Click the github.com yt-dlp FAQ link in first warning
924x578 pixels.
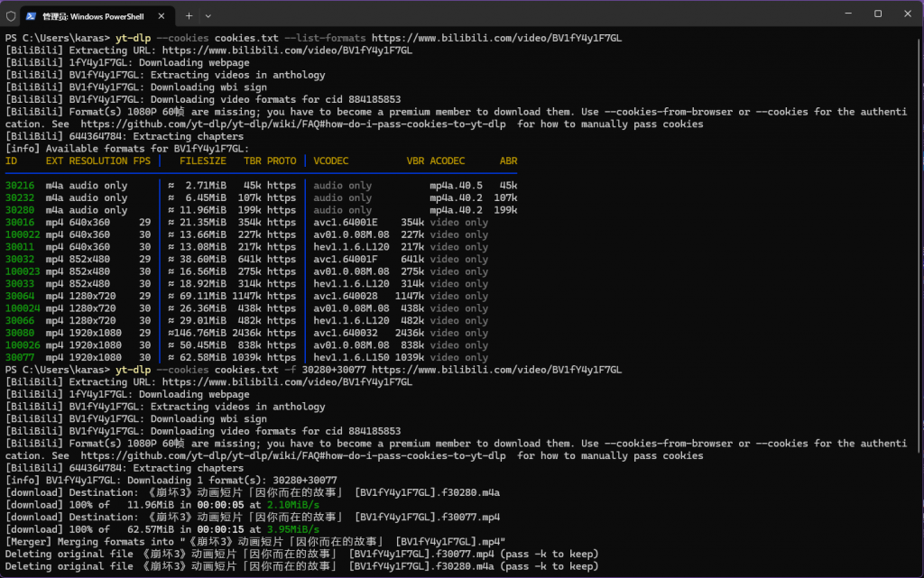[293, 124]
